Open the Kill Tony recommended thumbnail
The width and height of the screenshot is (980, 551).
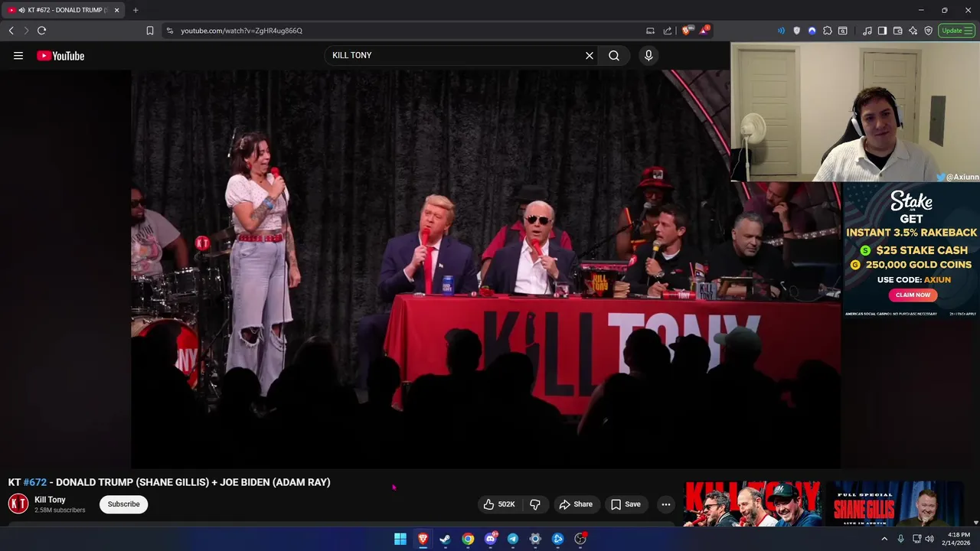[753, 504]
